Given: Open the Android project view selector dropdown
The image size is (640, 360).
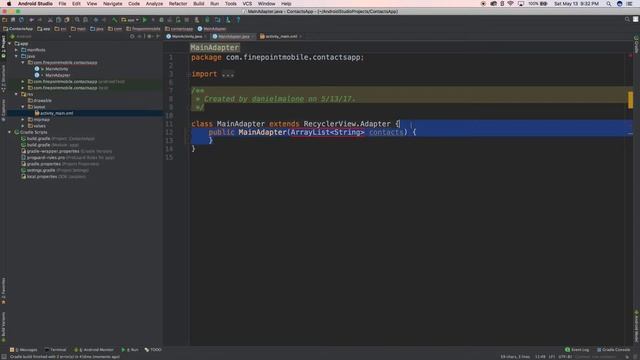Looking at the screenshot, I should pos(41,36).
